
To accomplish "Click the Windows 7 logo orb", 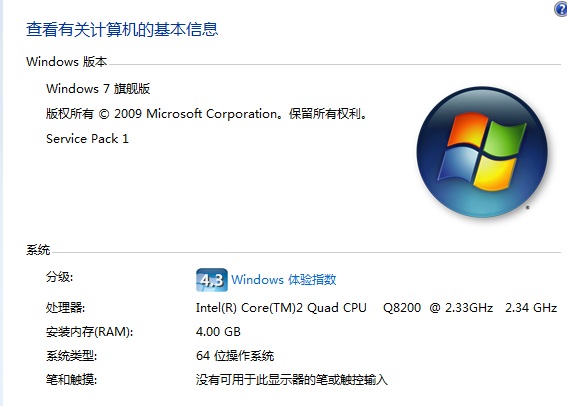I will tap(482, 152).
